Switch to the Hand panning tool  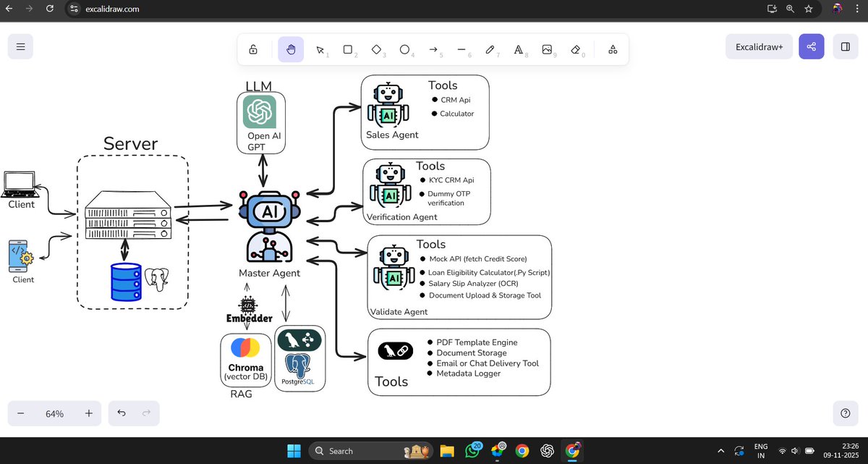pos(291,48)
